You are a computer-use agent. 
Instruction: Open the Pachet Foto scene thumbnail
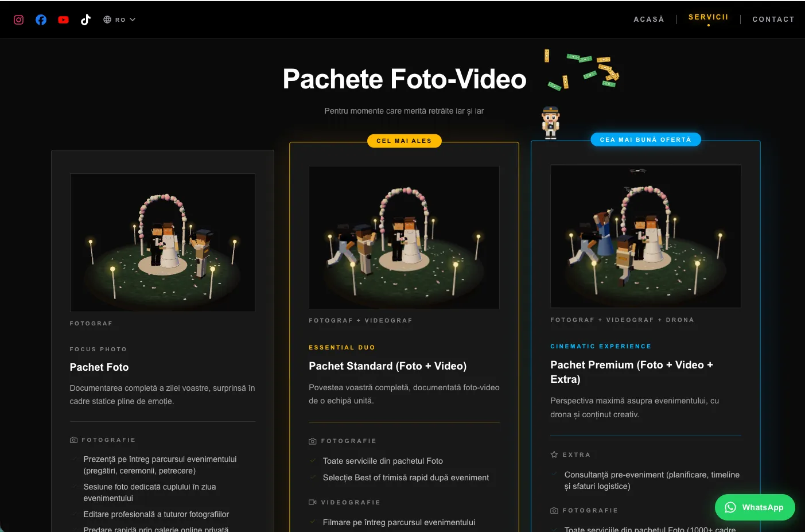tap(162, 242)
